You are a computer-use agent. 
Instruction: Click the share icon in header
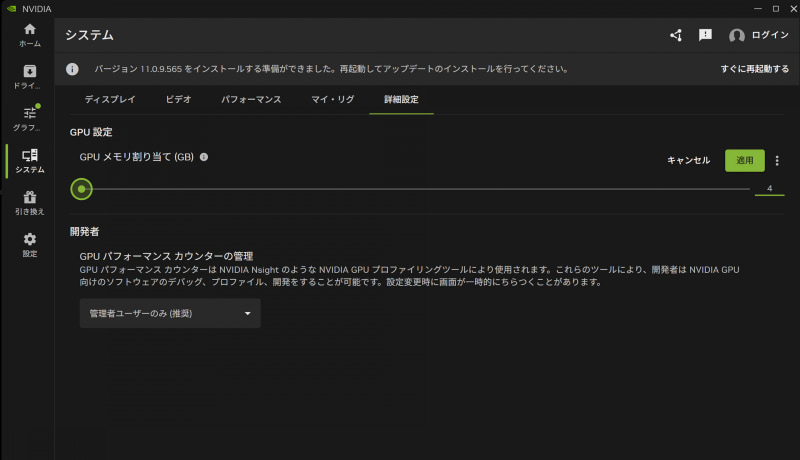(x=676, y=35)
